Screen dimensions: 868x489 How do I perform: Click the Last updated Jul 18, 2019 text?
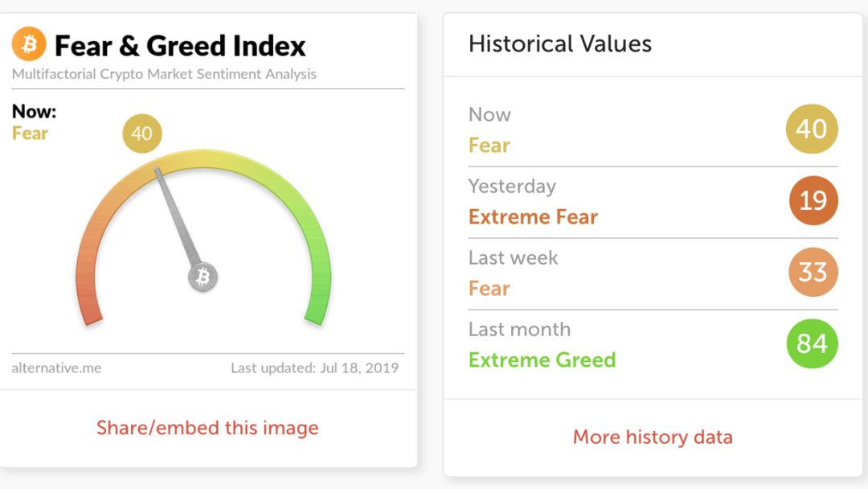314,368
